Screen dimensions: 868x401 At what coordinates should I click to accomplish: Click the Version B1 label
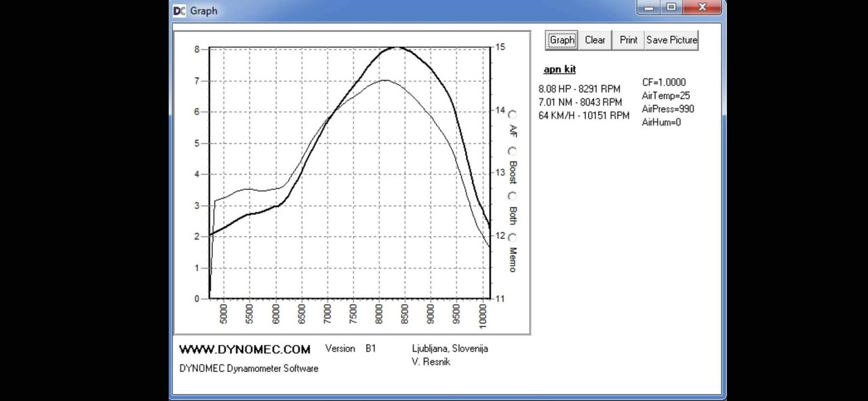click(x=351, y=349)
